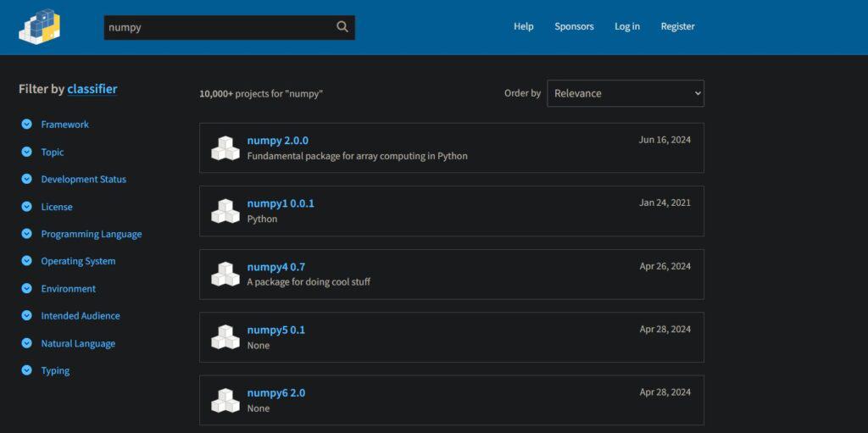
Task: Open the numpy6 2.0 project
Action: (276, 393)
